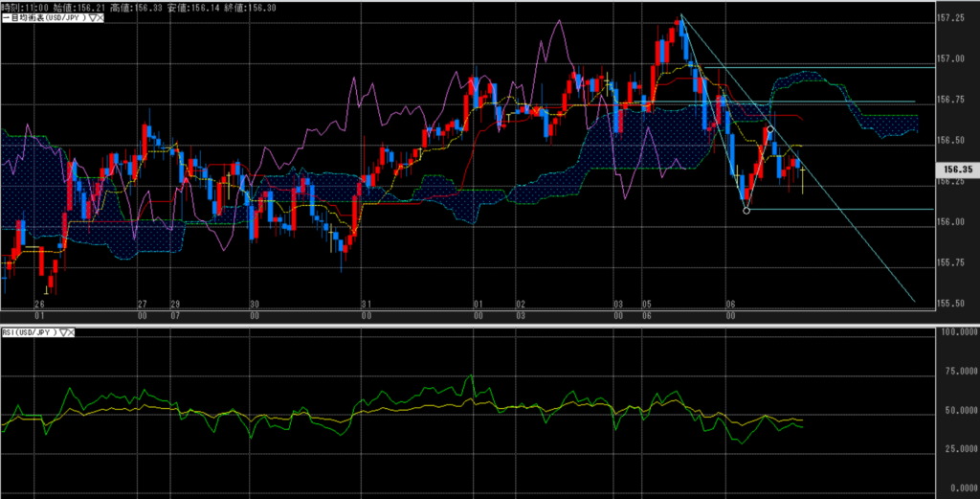This screenshot has height=499, width=980.
Task: Click the upper circle anchor of the trendline
Action: (x=770, y=128)
